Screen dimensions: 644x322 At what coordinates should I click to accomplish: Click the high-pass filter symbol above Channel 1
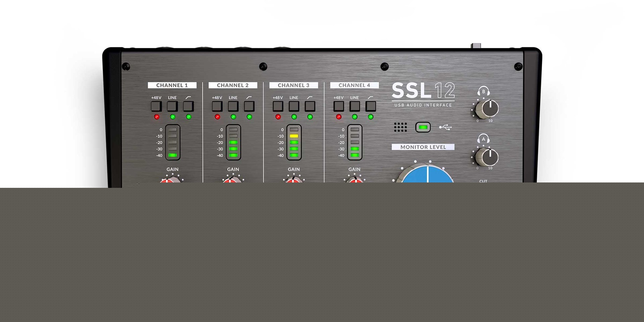click(189, 98)
